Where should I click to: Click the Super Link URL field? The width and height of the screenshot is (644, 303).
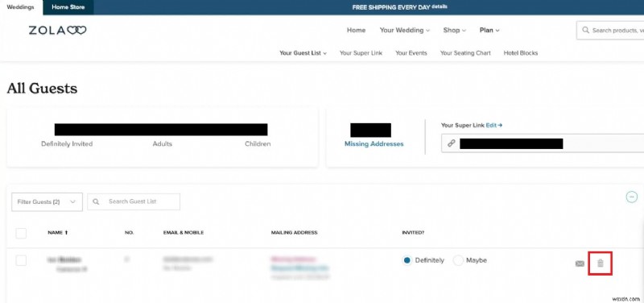[x=543, y=143]
